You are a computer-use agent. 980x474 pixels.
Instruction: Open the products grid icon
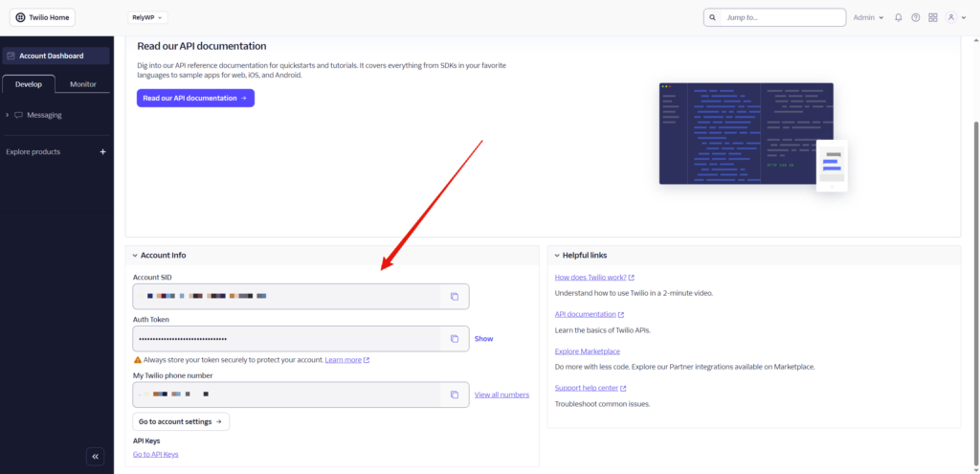(933, 17)
